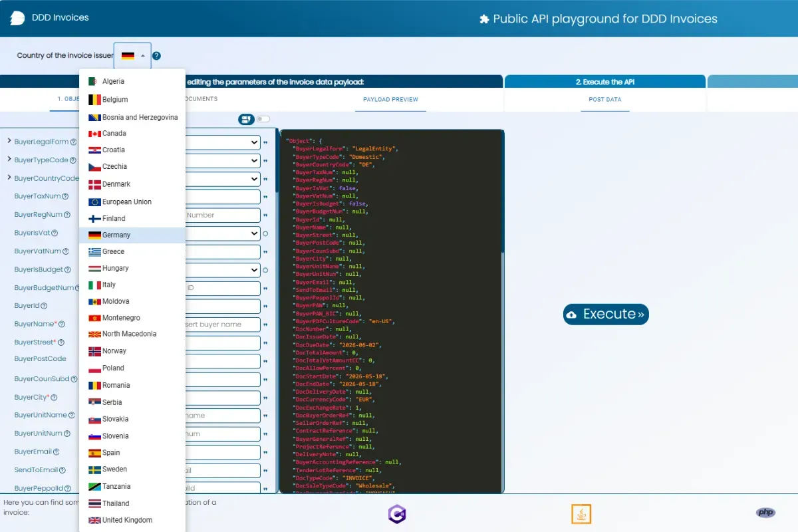Click help icon next to BuyerCity
798x532 pixels.
[x=55, y=398]
